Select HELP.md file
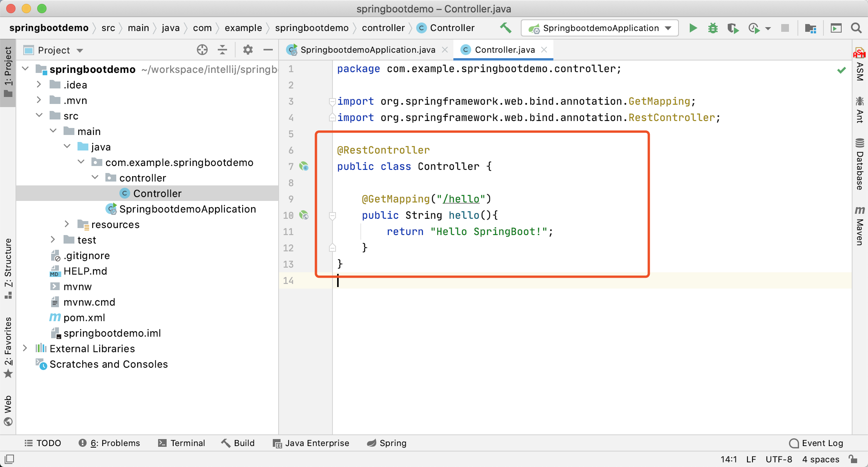The height and width of the screenshot is (467, 868). click(85, 271)
